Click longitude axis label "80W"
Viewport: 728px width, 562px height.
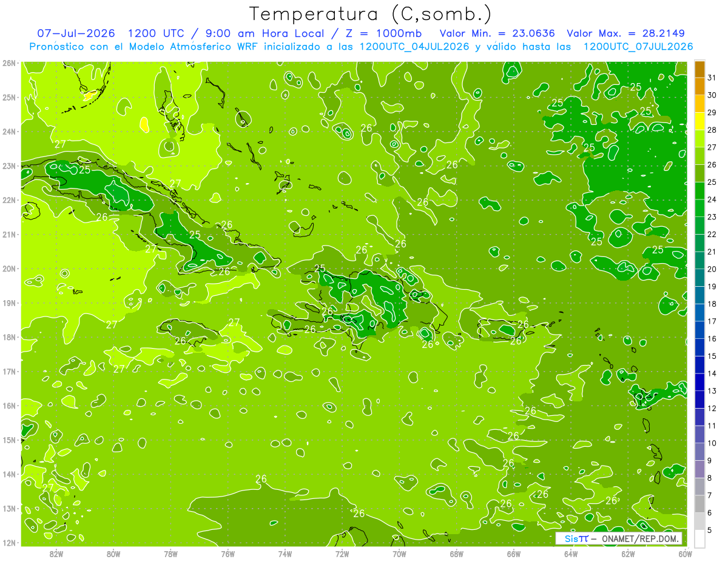point(113,554)
